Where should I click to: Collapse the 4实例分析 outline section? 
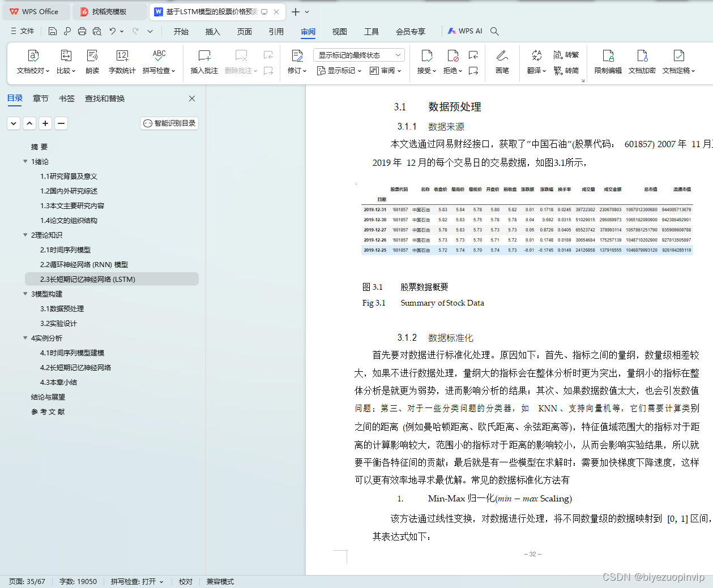pyautogui.click(x=25, y=338)
